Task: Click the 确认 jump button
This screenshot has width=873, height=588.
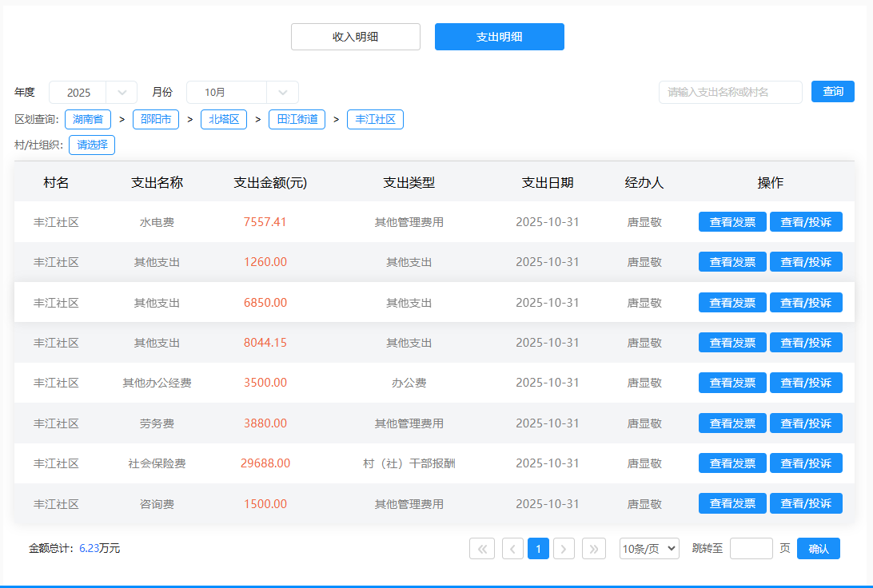Action: [819, 549]
